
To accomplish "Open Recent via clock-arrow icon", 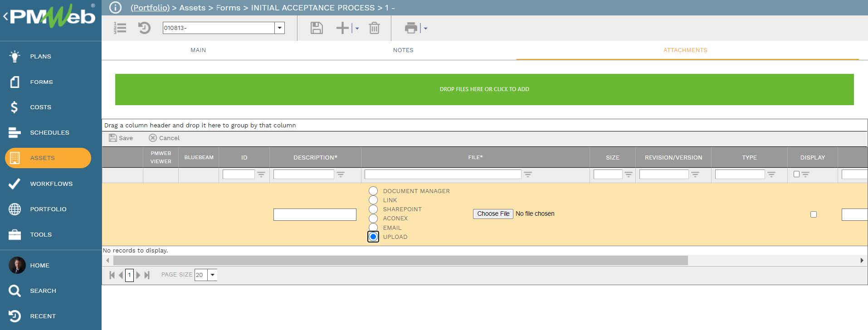I will tap(15, 316).
